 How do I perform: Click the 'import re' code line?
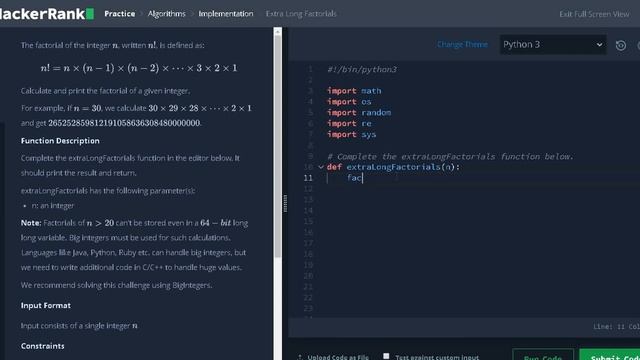[349, 124]
